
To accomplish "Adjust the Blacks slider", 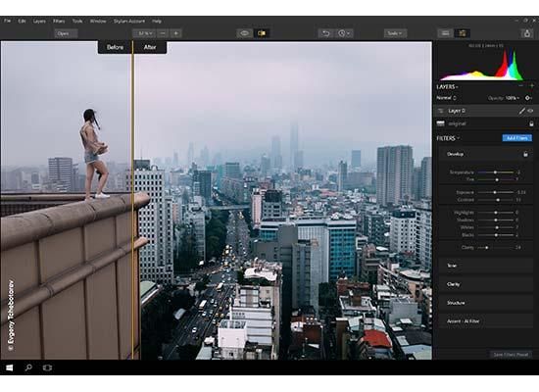I will click(x=495, y=235).
